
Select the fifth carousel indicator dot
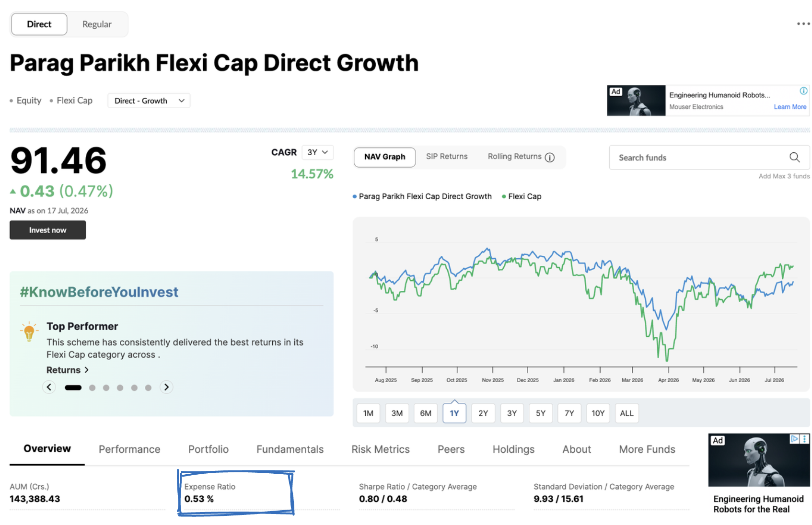(x=134, y=388)
